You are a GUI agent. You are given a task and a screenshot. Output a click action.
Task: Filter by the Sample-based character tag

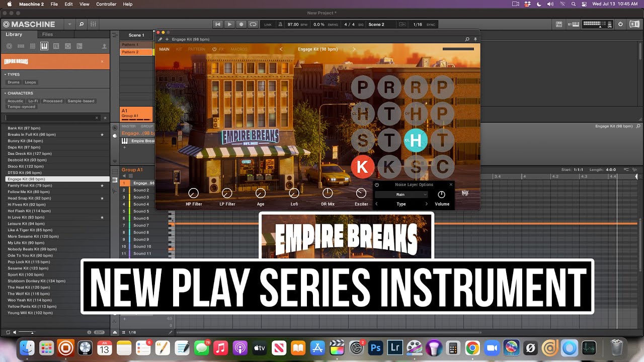(x=81, y=101)
